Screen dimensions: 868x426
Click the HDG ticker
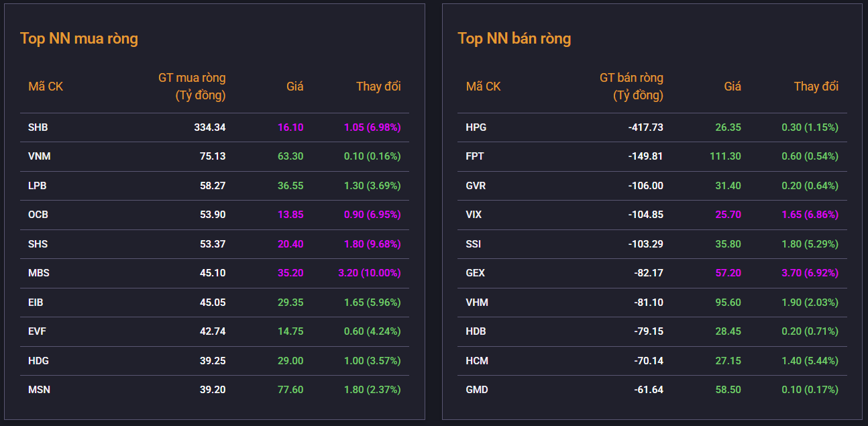point(39,360)
